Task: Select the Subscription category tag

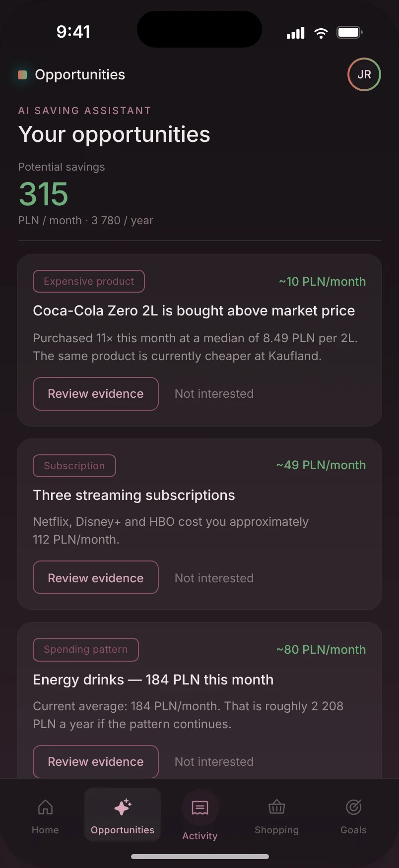Action: pos(74,466)
